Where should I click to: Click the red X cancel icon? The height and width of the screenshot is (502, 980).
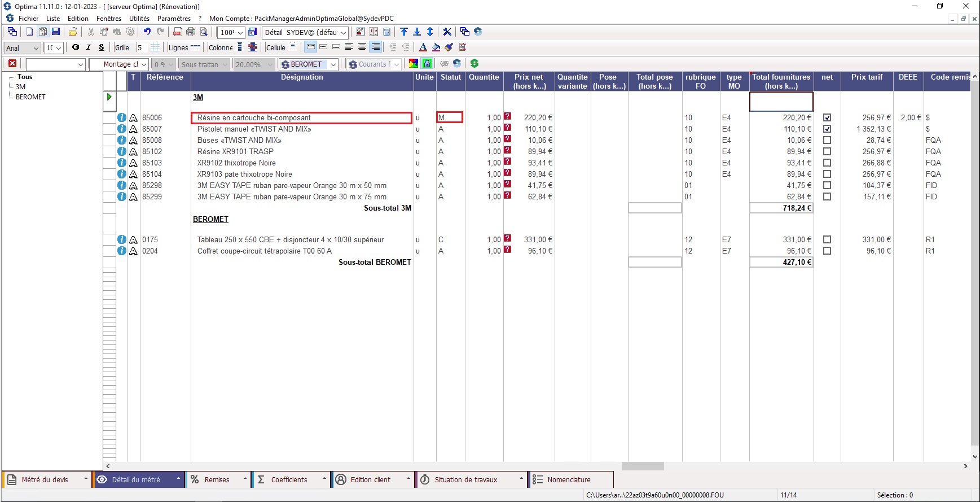[x=12, y=64]
